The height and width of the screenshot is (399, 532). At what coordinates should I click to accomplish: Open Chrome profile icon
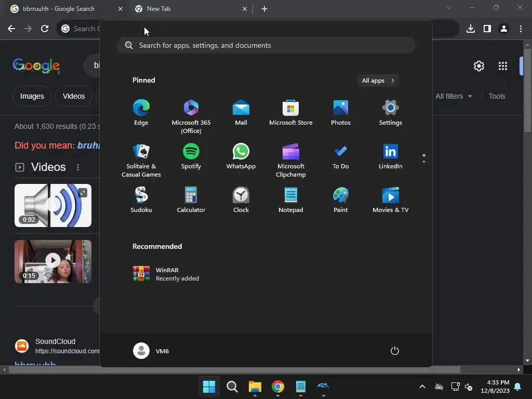click(504, 29)
